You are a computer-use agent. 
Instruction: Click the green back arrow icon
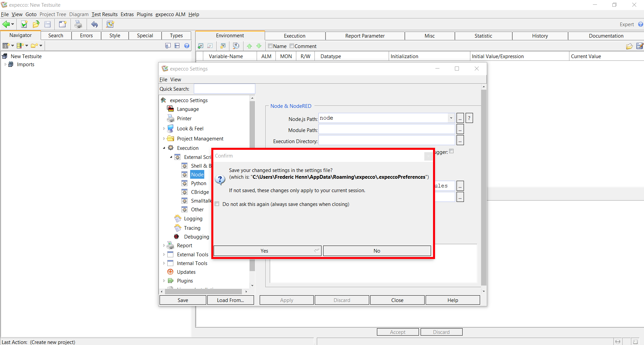pos(6,24)
